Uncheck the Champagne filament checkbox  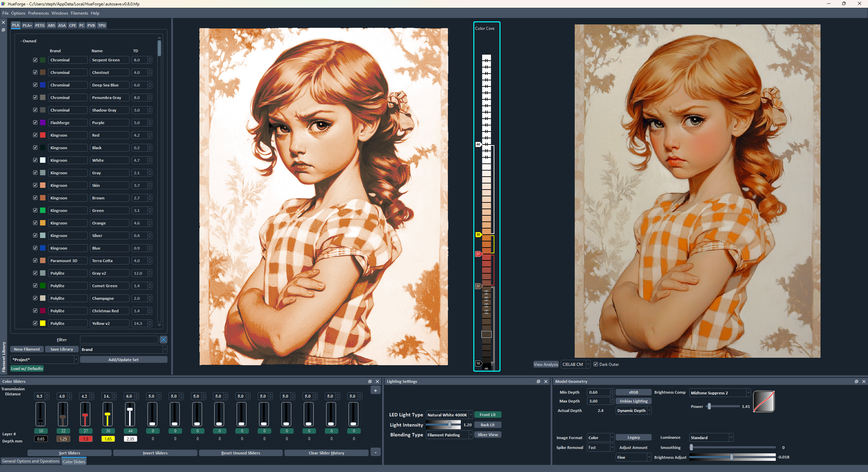pos(35,298)
